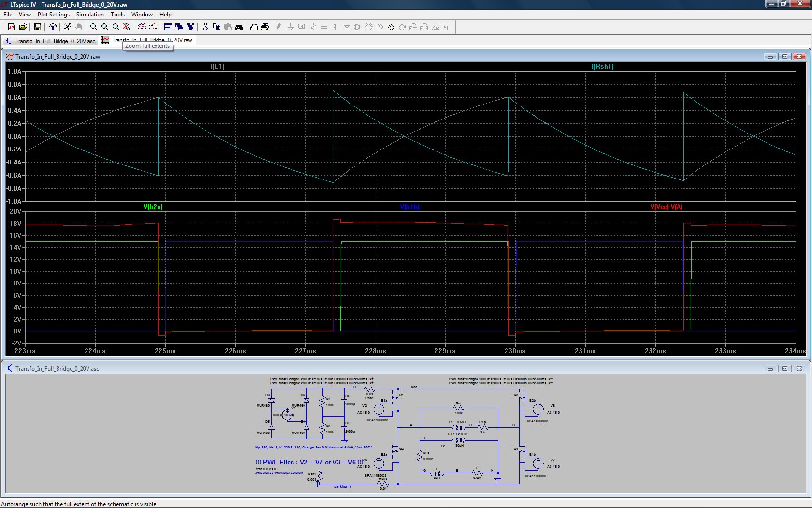Click the Pick visible traces icon
Image resolution: width=812 pixels, height=508 pixels.
click(142, 27)
